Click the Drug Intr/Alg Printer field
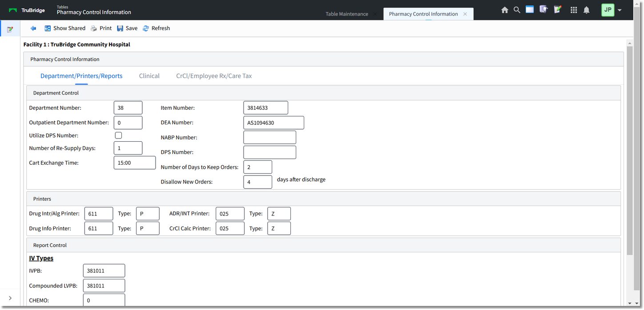The image size is (644, 310). coord(99,214)
